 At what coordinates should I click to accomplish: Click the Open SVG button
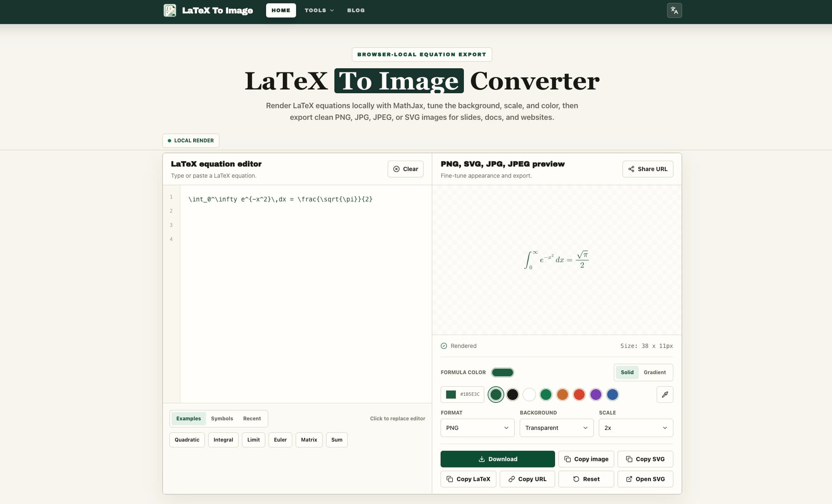point(645,479)
